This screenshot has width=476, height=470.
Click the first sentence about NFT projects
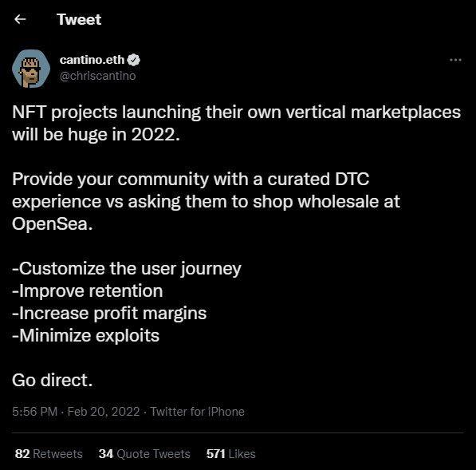tap(237, 124)
